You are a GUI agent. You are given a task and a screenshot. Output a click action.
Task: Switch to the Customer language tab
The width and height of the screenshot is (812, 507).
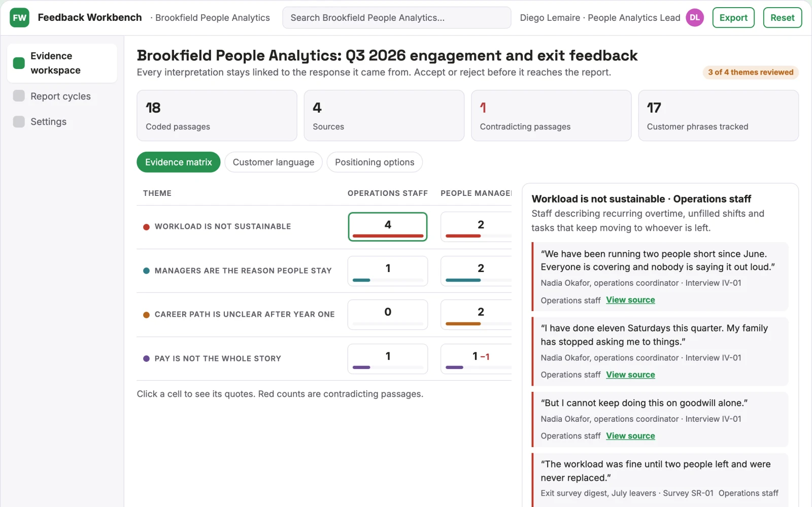[x=274, y=162]
